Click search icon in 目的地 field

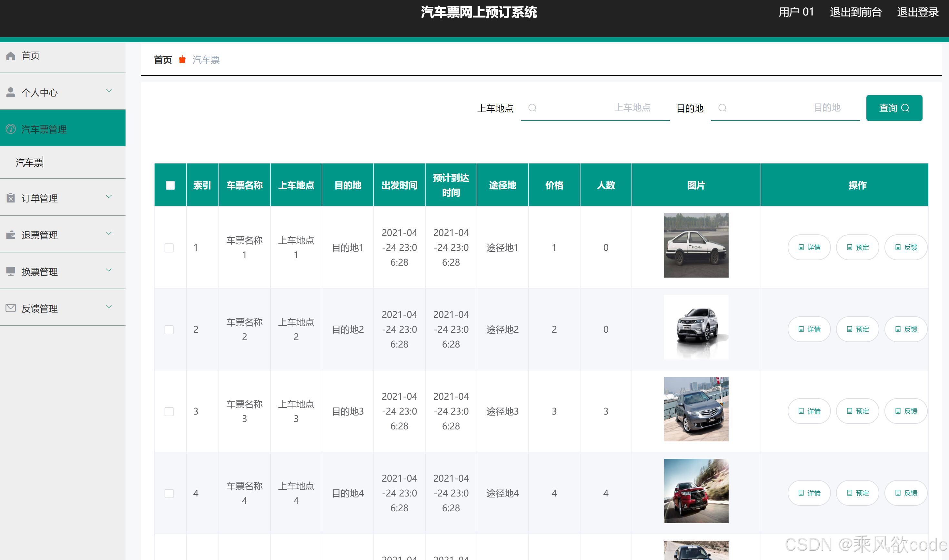click(x=722, y=108)
